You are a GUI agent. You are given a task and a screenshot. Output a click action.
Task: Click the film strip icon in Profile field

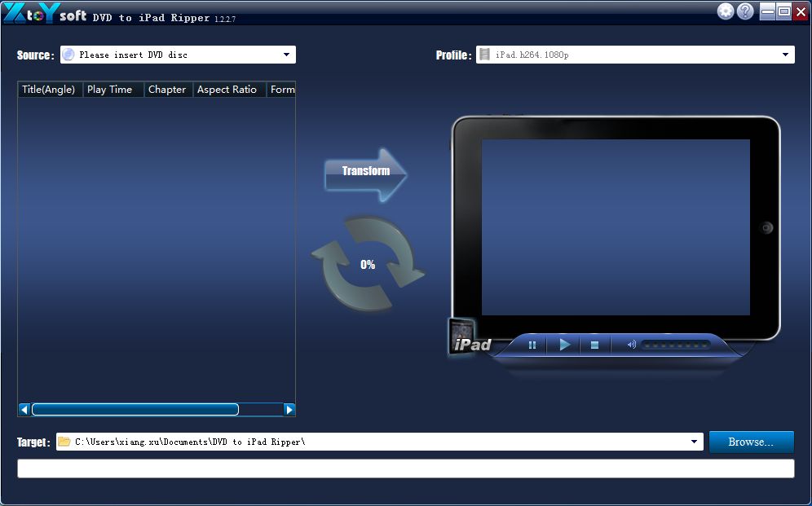pyautogui.click(x=485, y=55)
